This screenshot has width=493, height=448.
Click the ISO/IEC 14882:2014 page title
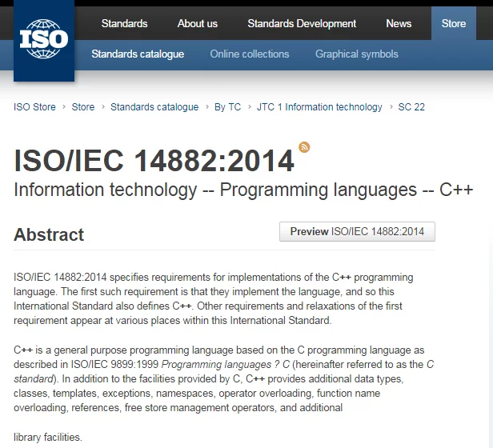pyautogui.click(x=154, y=161)
